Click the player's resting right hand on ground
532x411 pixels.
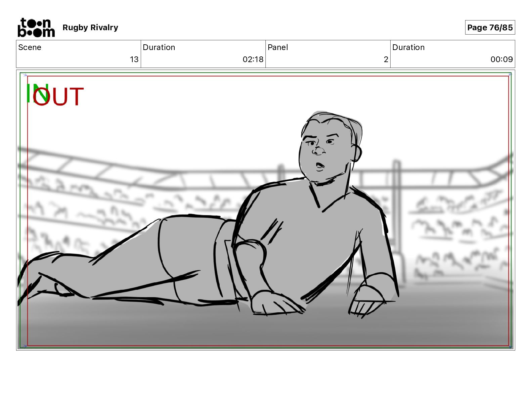tap(277, 303)
